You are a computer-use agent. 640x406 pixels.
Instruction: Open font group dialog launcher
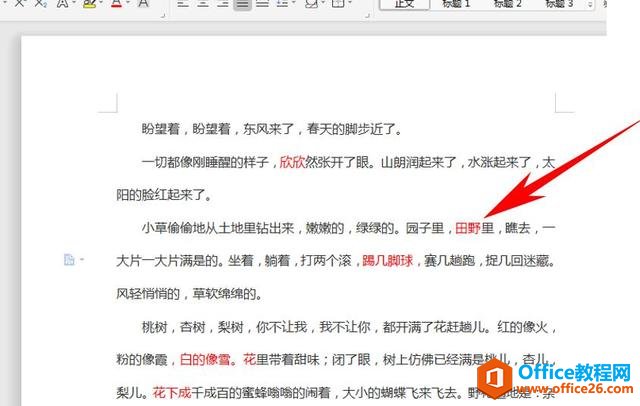pyautogui.click(x=163, y=16)
